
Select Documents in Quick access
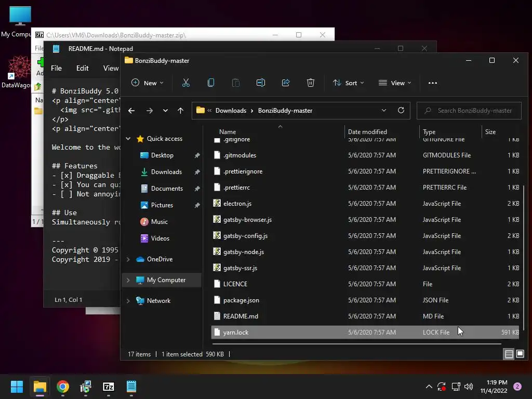click(167, 189)
